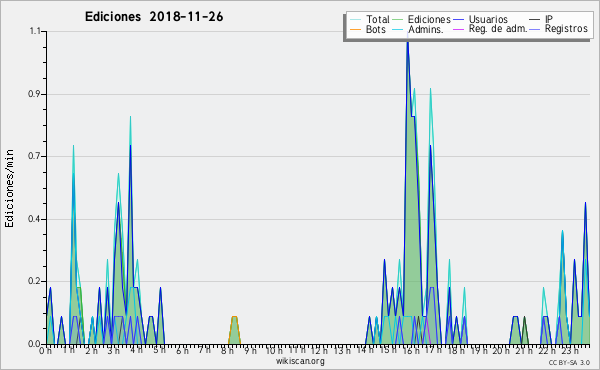The width and height of the screenshot is (600, 370).
Task: Click the '18 h' x-axis label
Action: (456, 350)
